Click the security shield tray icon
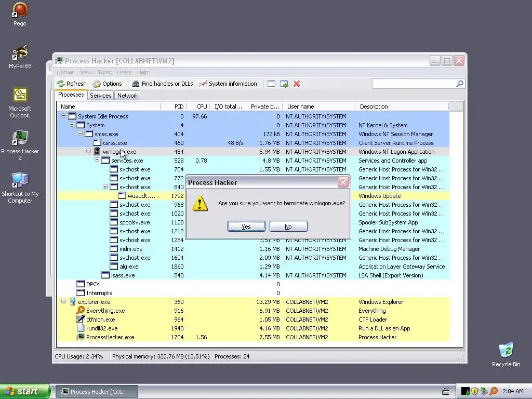 click(474, 391)
